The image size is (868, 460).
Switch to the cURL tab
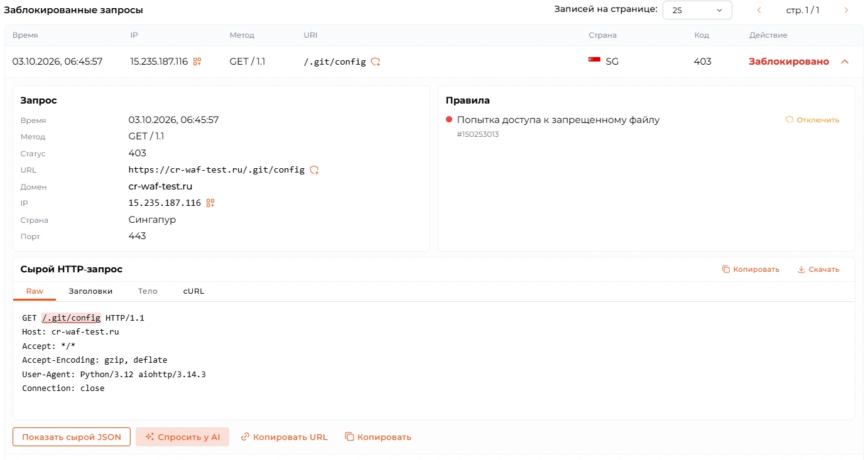(193, 291)
